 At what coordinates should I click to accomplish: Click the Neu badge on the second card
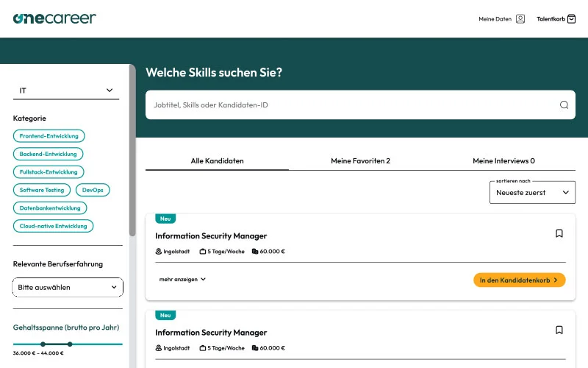click(165, 315)
